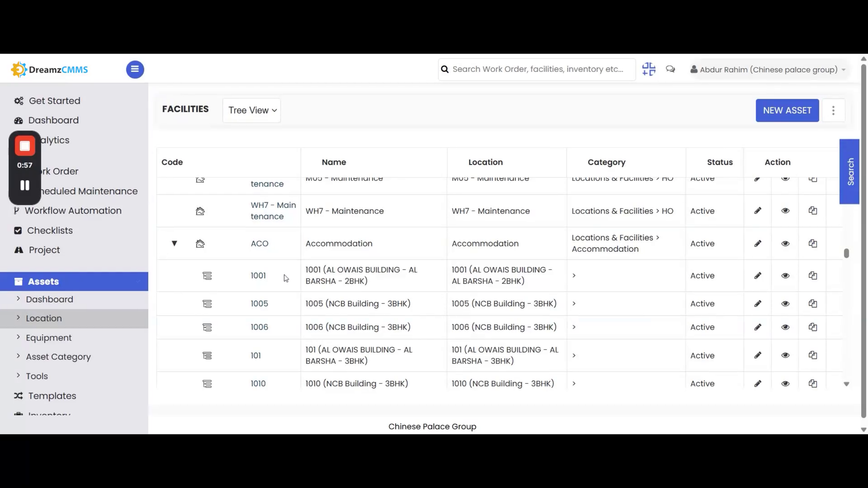The height and width of the screenshot is (488, 868).
Task: Edit the 101 AL OWAIS BUILDING row
Action: (758, 355)
